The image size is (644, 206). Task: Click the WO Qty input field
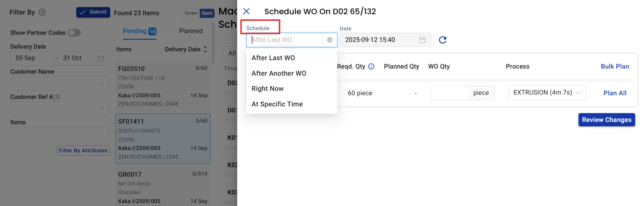pyautogui.click(x=450, y=93)
